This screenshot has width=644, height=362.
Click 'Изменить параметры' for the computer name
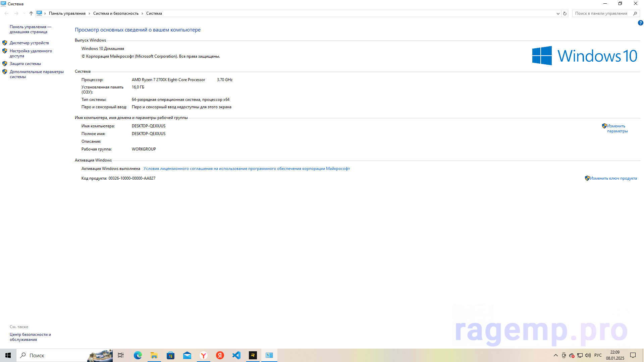point(617,128)
